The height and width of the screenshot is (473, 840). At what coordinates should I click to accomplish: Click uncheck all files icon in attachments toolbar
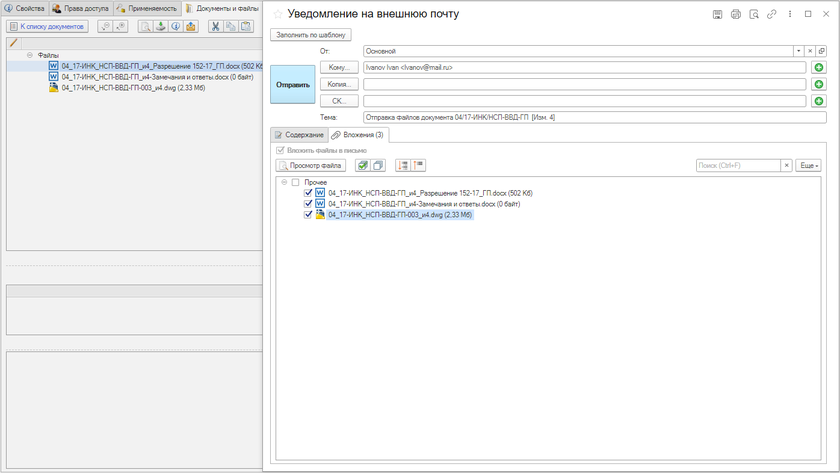(378, 166)
